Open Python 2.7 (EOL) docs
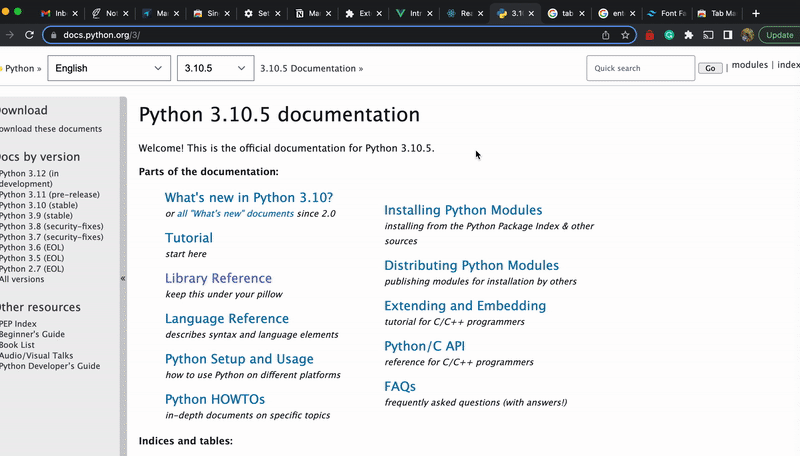 tap(32, 269)
